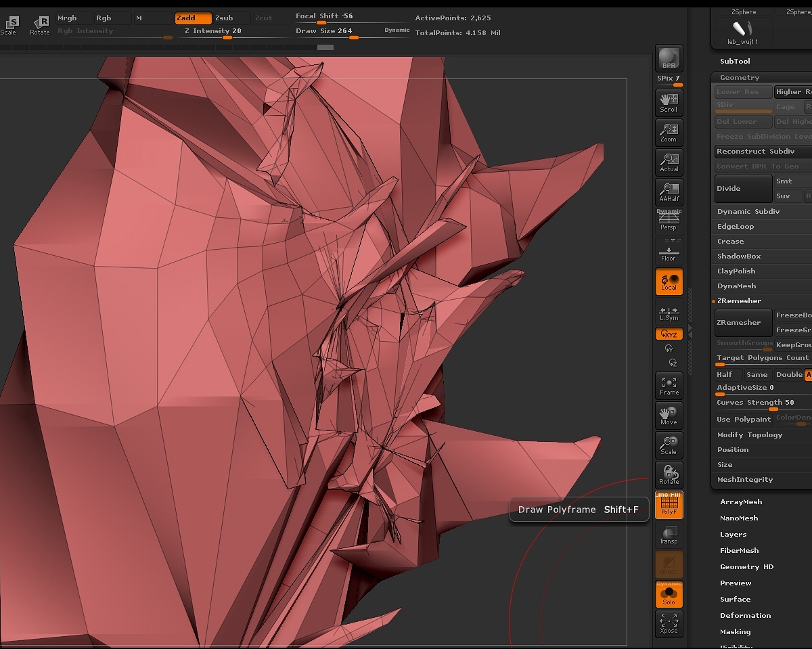The image size is (812, 649).
Task: Toggle XYZ rotation mode
Action: coord(669,334)
